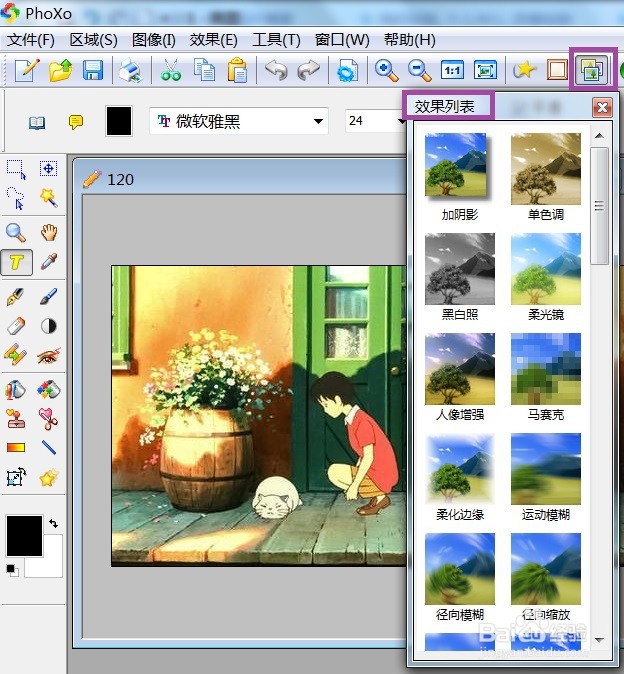This screenshot has height=674, width=624.
Task: Click the Copy icon
Action: 204,70
